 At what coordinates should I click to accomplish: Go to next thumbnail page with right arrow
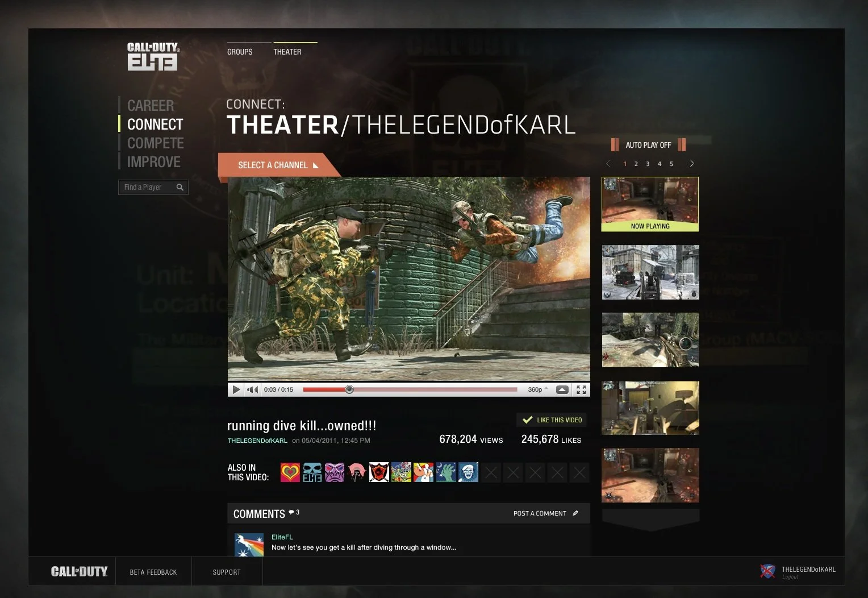pos(691,164)
